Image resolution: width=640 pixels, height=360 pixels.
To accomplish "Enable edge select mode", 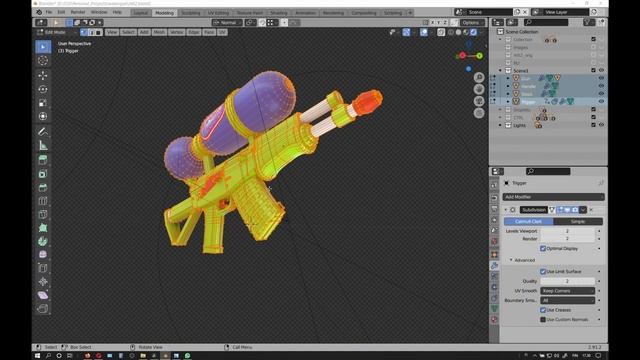I will 91,32.
